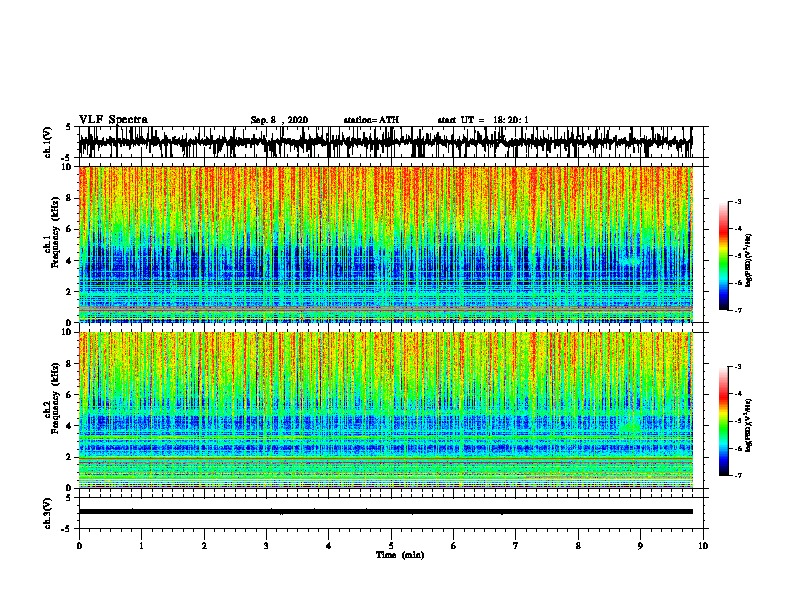Screen dimensions: 792x612
Task: Click the ch.3 flat voltage trace
Action: click(385, 512)
